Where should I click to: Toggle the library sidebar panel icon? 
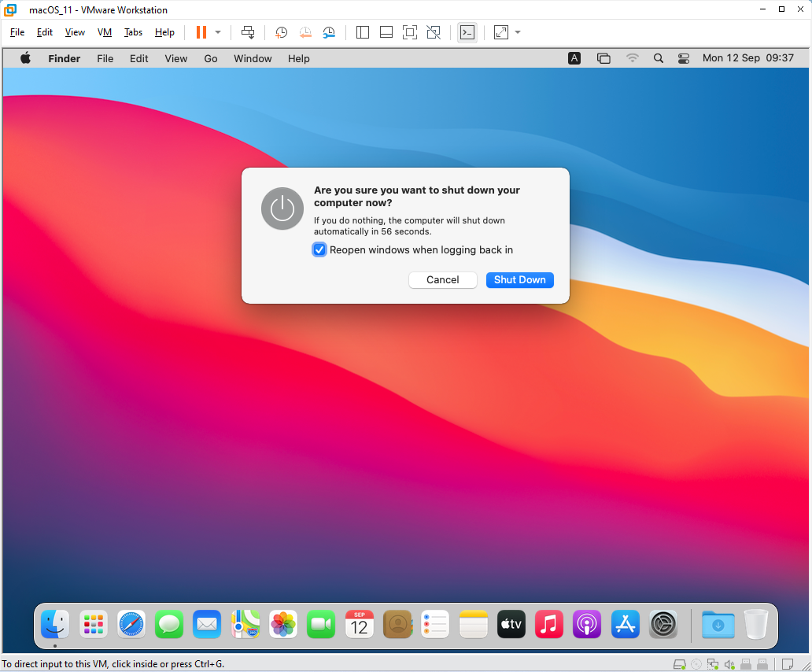click(363, 32)
